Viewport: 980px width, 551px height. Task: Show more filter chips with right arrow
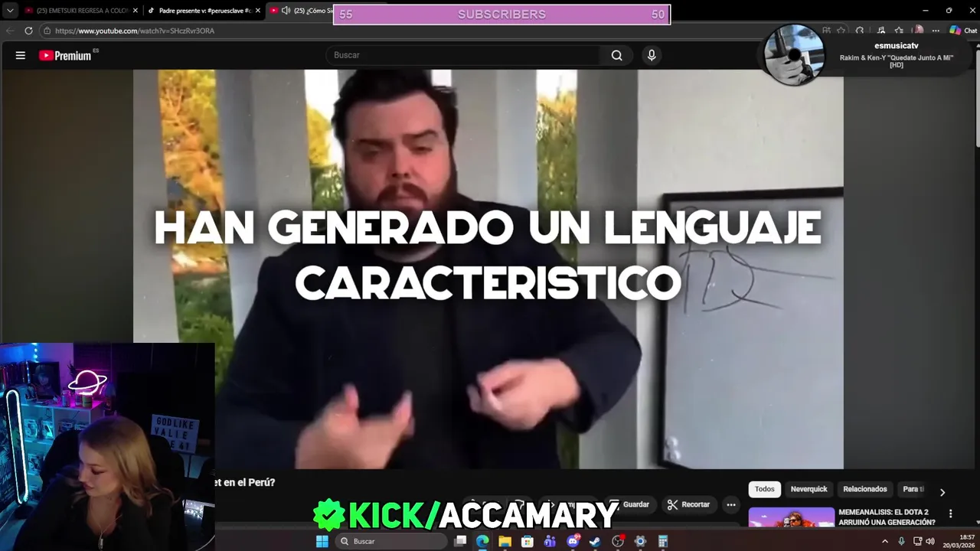pyautogui.click(x=942, y=492)
